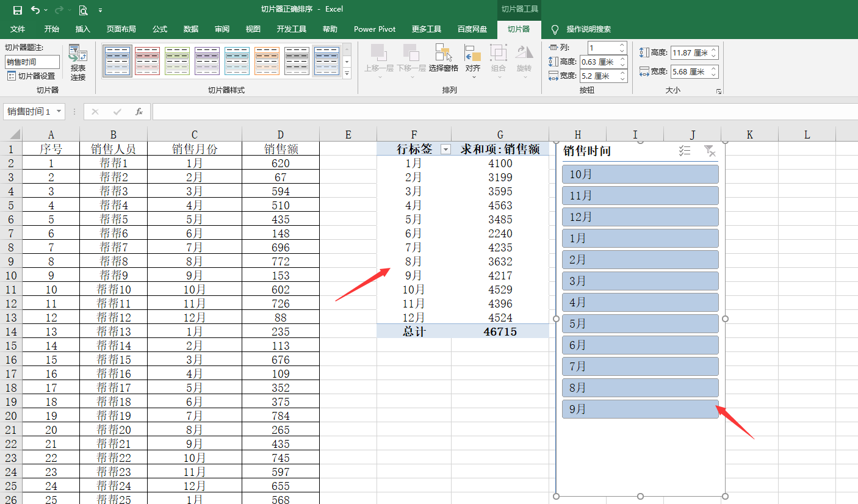858x504 pixels.
Task: Open the size group dialog launcher
Action: (x=719, y=91)
